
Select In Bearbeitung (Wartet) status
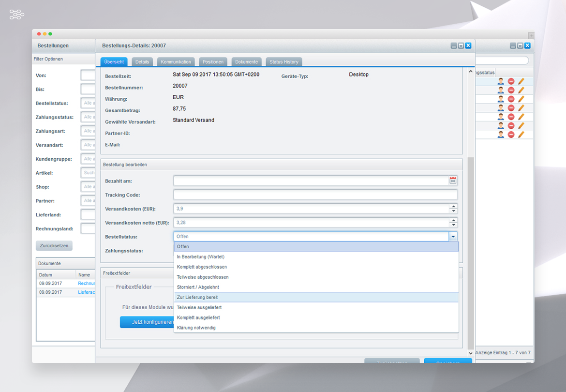pos(316,256)
